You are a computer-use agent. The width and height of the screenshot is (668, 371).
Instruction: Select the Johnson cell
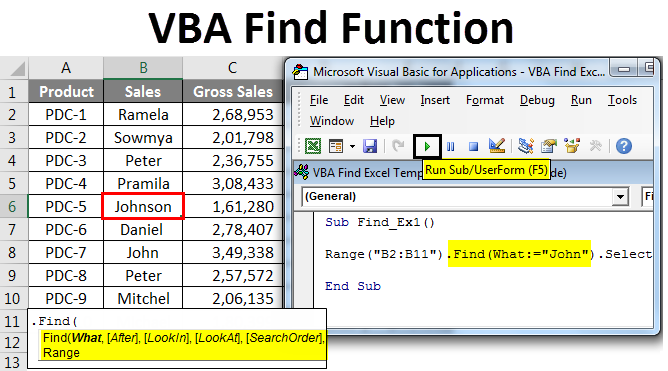(x=143, y=207)
